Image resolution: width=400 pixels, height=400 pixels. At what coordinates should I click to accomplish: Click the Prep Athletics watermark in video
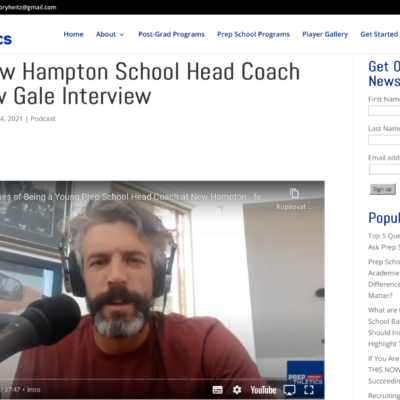click(x=305, y=379)
